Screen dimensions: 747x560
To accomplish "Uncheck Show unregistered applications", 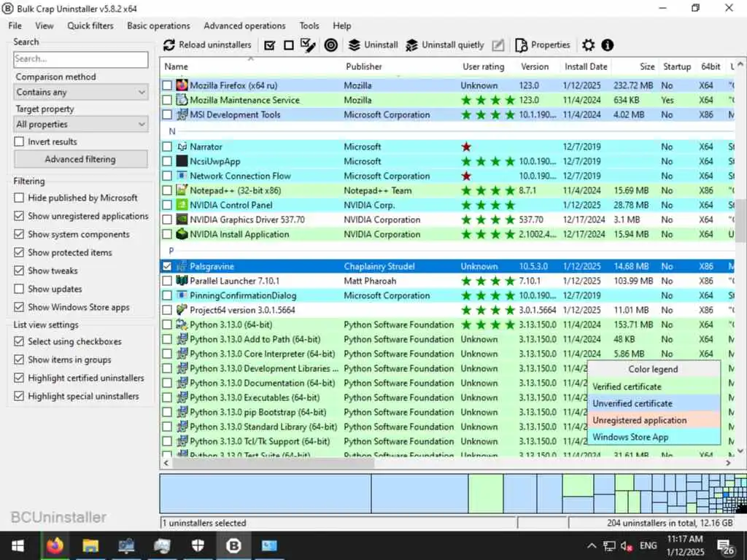I will [x=19, y=216].
